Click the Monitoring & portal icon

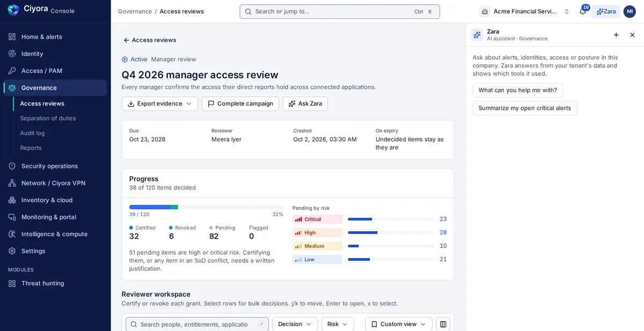pyautogui.click(x=12, y=217)
